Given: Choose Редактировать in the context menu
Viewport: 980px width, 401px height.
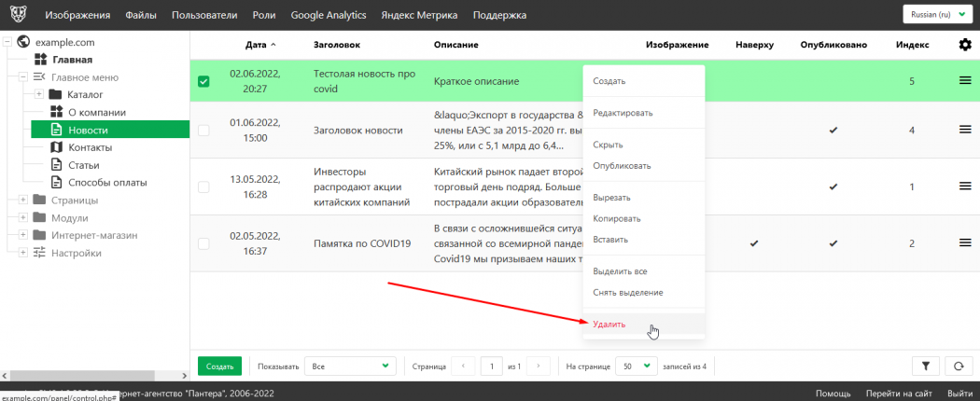Looking at the screenshot, I should tap(623, 113).
